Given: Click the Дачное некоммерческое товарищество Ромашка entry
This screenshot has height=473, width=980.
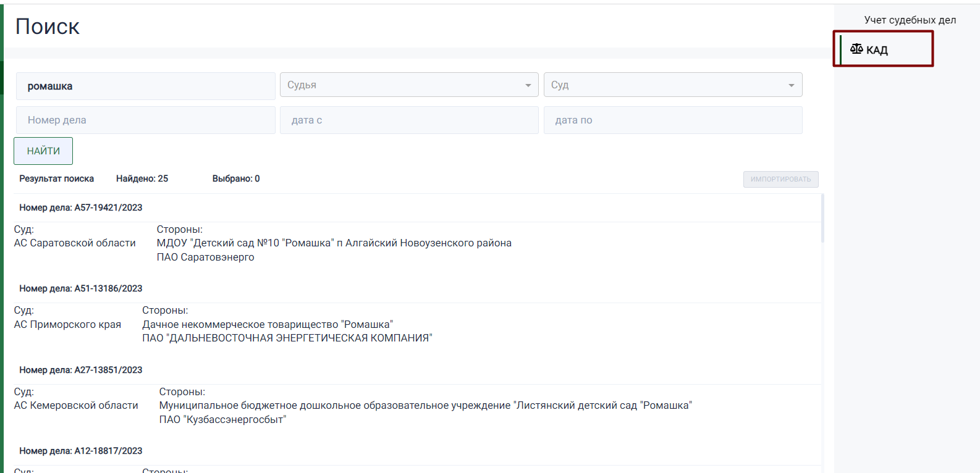Looking at the screenshot, I should click(267, 324).
